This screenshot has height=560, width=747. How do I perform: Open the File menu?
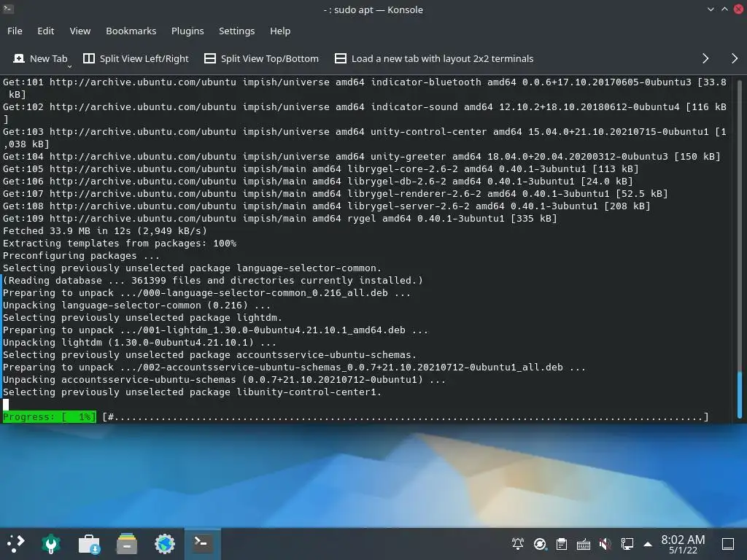(x=15, y=31)
